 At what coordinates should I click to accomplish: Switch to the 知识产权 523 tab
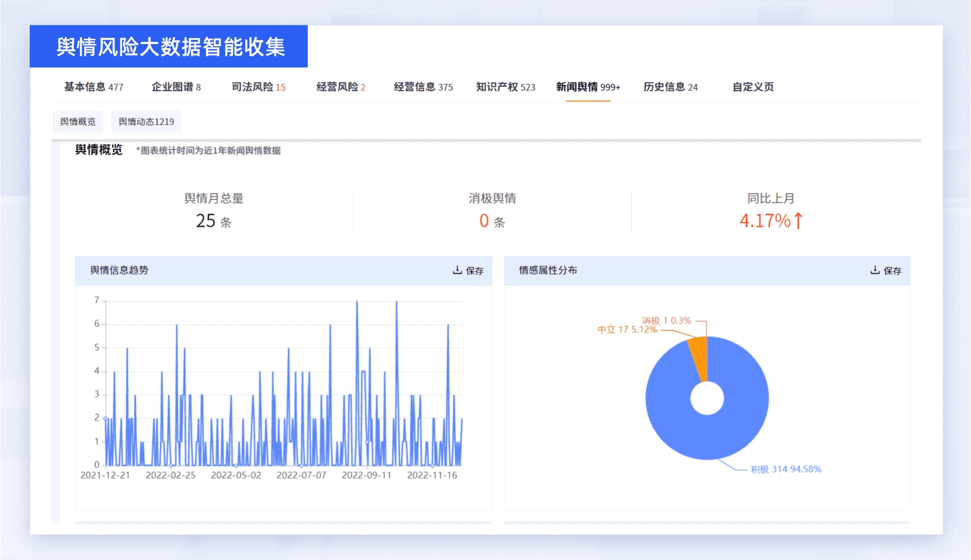505,87
